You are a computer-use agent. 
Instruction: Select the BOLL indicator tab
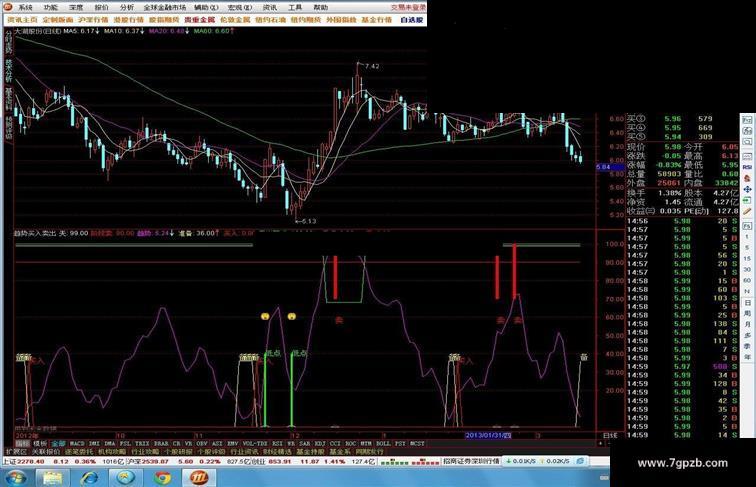click(384, 443)
